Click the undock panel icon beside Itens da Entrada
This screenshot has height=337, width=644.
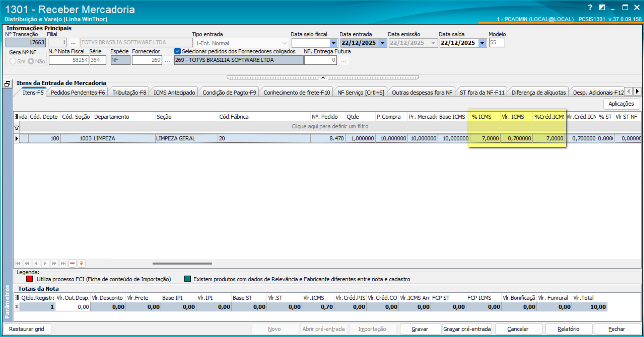pos(7,83)
